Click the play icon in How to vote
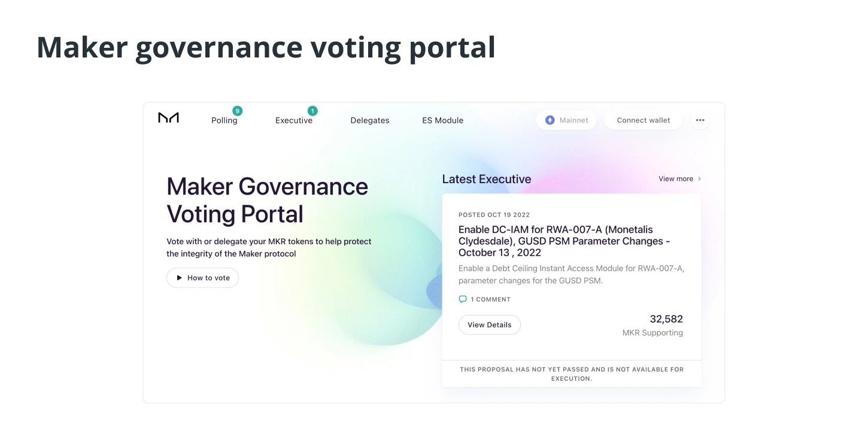Screen dimensions: 868x437 179,278
